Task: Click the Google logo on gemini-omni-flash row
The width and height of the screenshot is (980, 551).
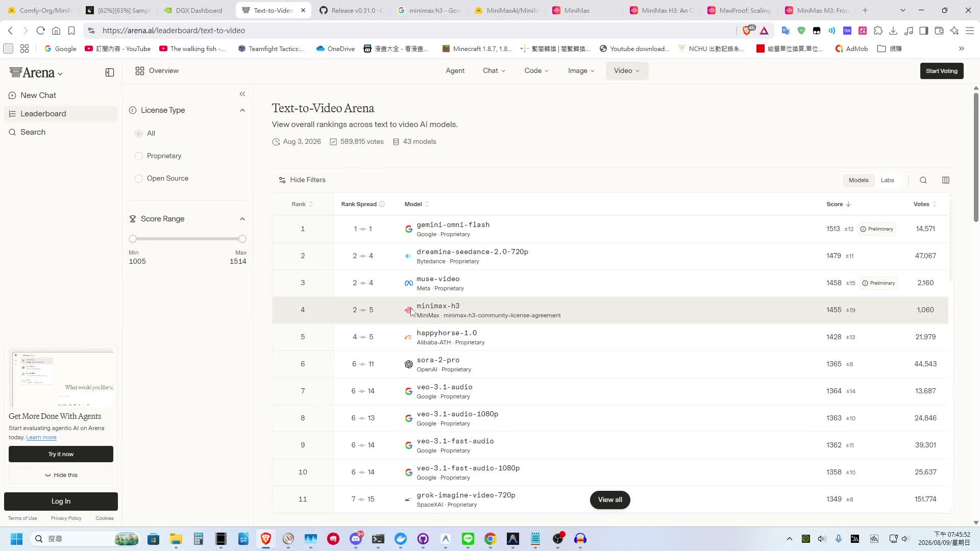Action: click(408, 229)
